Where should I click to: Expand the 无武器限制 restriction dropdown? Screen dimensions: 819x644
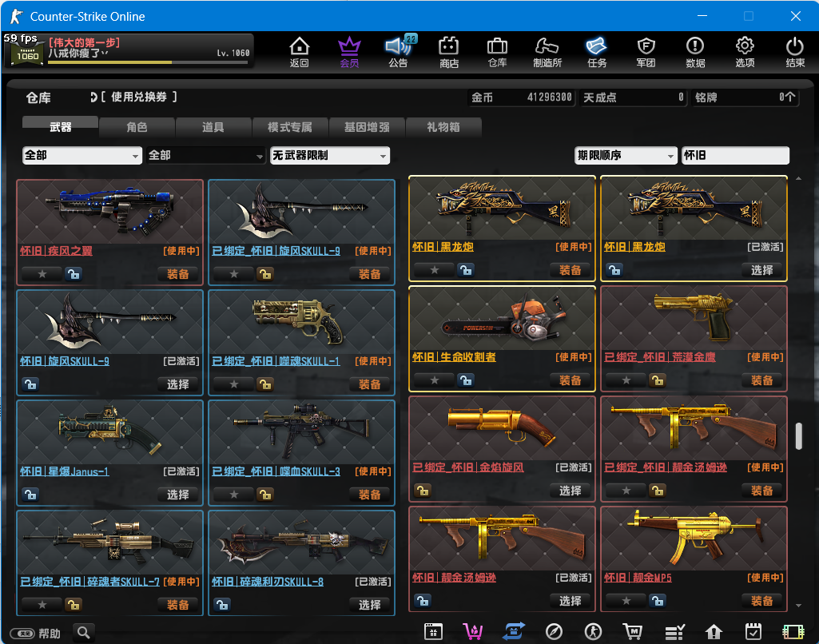coord(329,155)
